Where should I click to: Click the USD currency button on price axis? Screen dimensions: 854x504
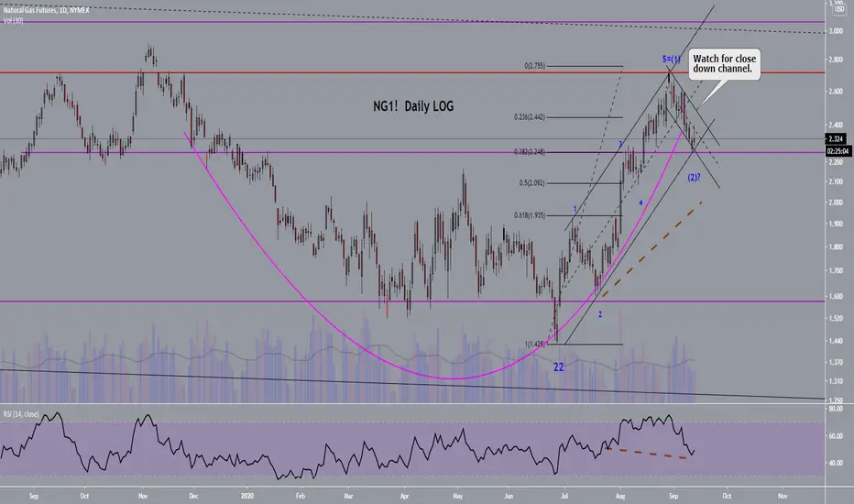839,10
